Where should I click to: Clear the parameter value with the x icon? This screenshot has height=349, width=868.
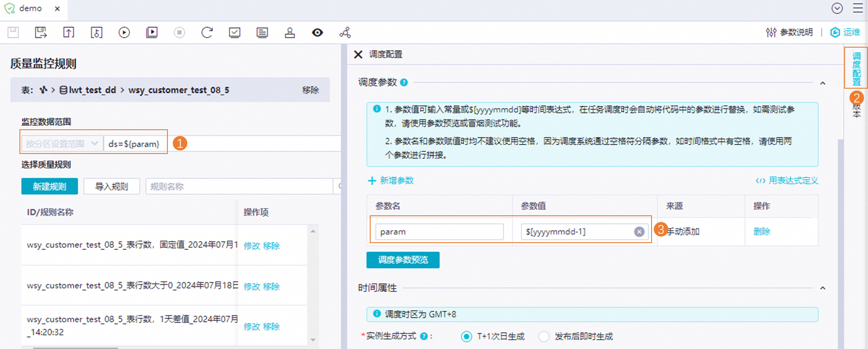point(639,232)
